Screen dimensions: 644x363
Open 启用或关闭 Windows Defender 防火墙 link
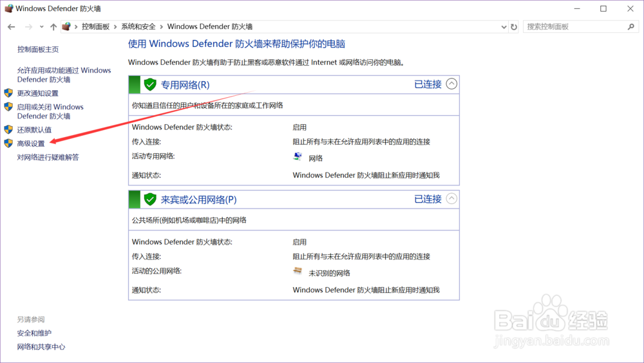point(50,111)
